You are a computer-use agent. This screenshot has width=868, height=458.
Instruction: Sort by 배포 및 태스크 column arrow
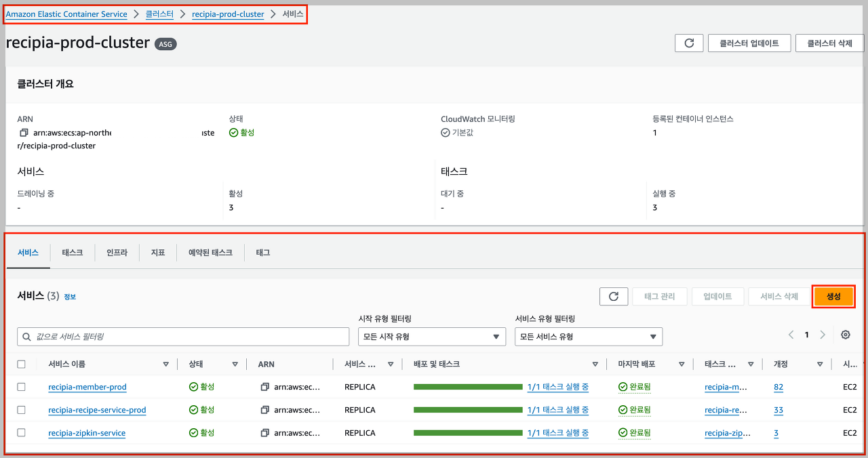595,365
